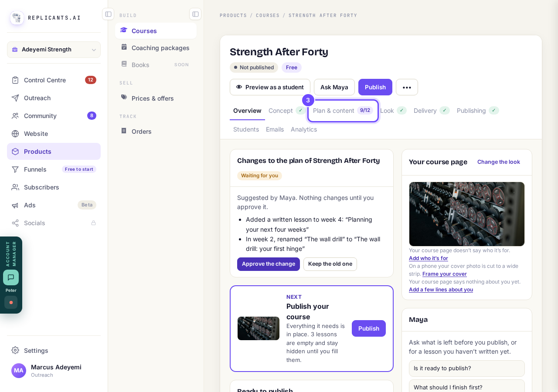Click the panel toggle at the Build panel's right edge

click(195, 14)
